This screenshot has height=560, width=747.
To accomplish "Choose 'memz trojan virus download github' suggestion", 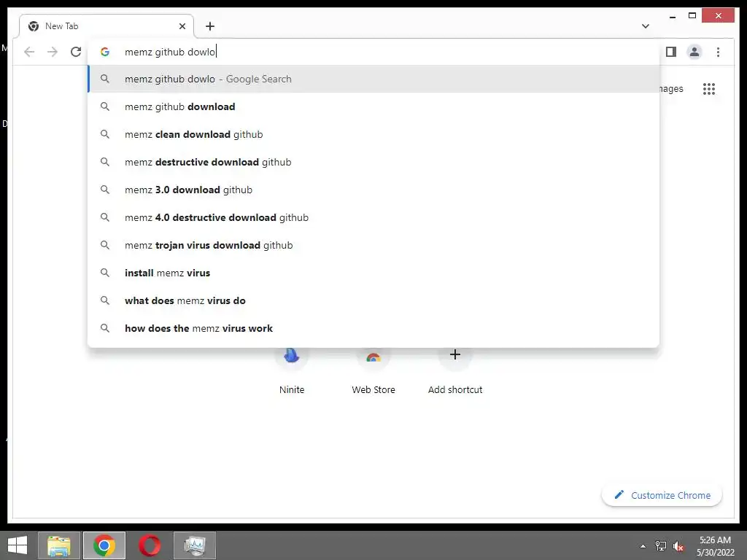I will point(373,245).
